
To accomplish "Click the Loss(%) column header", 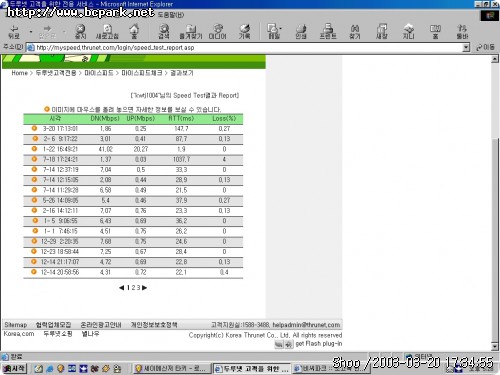I will [224, 118].
